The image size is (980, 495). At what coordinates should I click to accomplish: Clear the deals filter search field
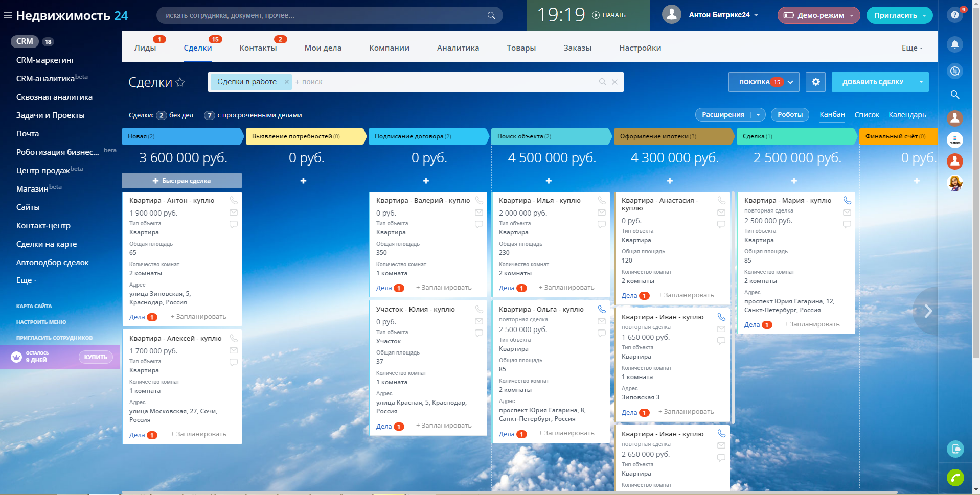tap(614, 82)
